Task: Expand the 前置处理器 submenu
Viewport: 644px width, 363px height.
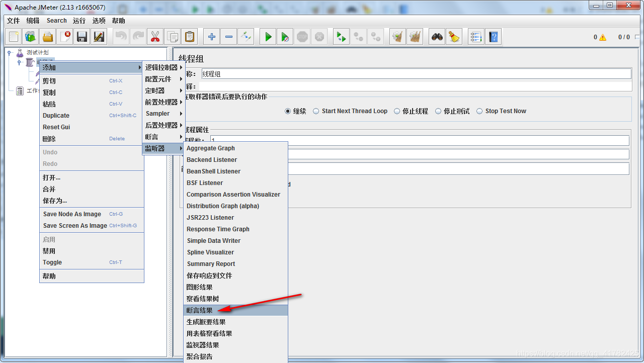Action: [164, 102]
